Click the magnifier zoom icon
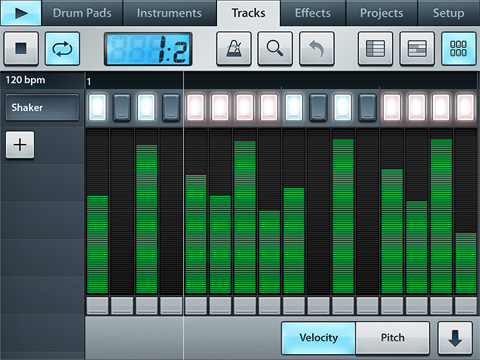 tap(275, 48)
